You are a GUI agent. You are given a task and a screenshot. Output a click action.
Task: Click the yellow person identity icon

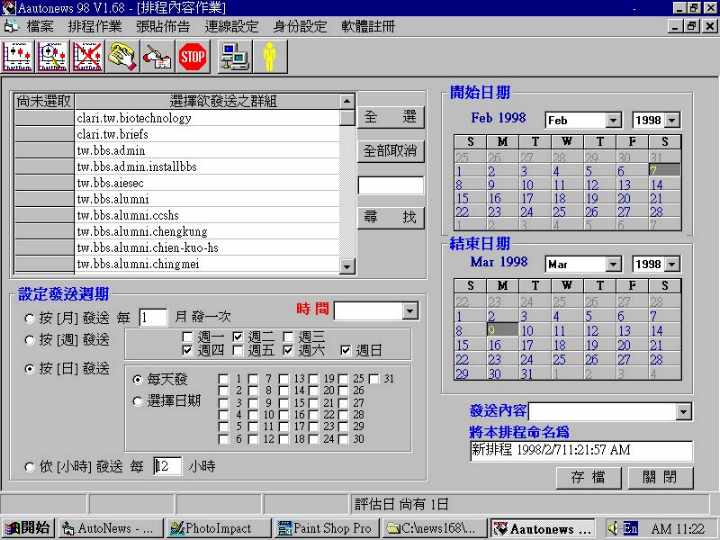point(270,56)
